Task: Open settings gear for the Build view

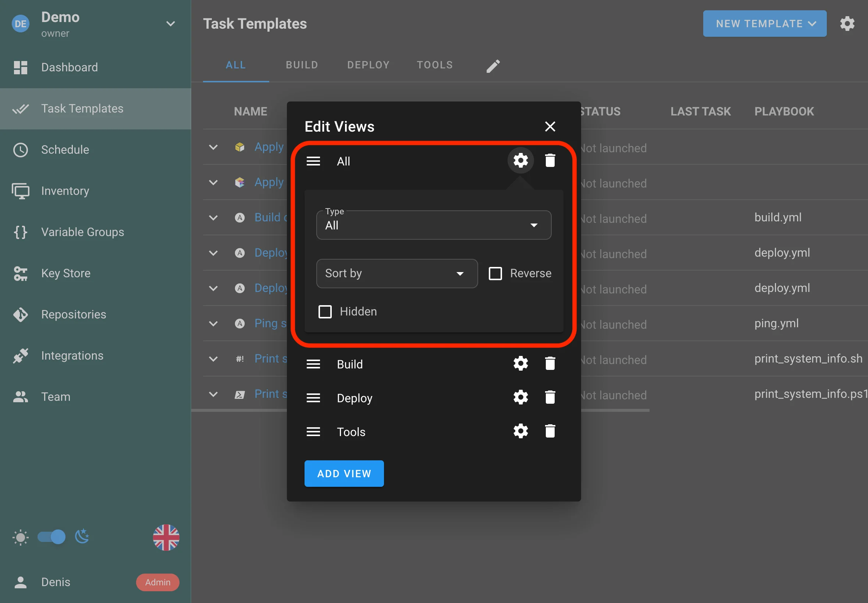Action: pyautogui.click(x=520, y=364)
